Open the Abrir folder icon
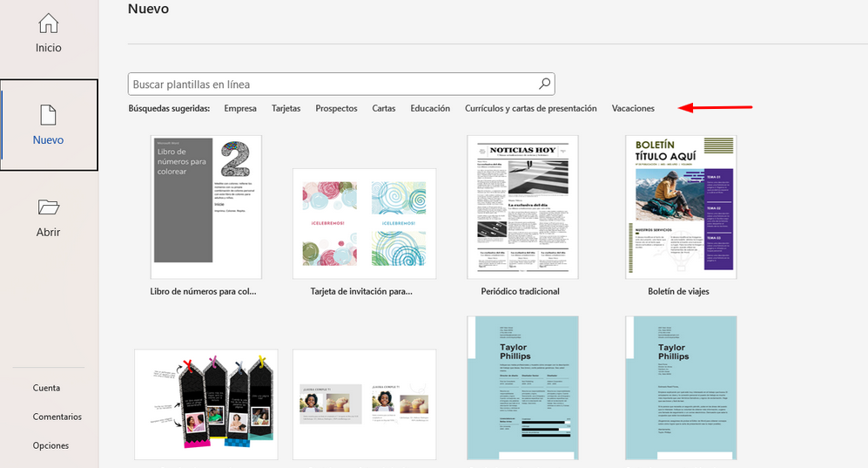The height and width of the screenshot is (468, 868). [x=49, y=207]
